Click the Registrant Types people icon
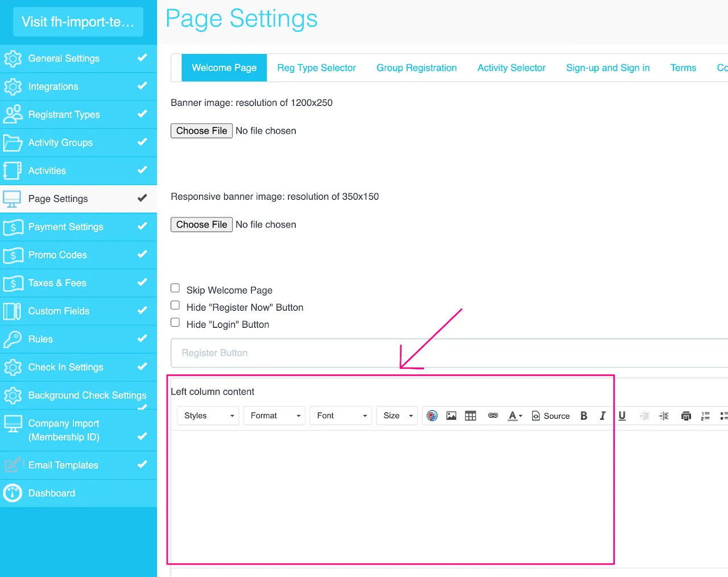 coord(13,114)
